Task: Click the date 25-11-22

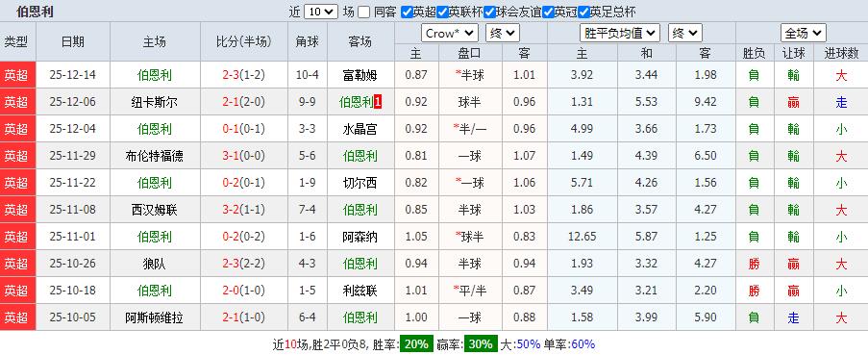Action: [x=72, y=183]
